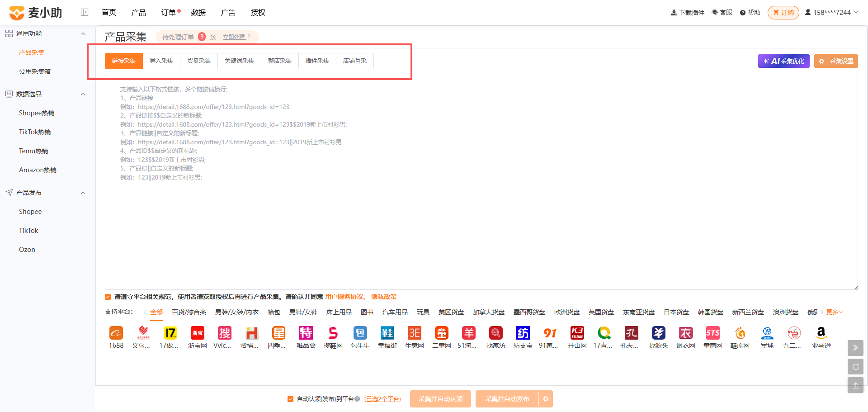This screenshot has width=868, height=412.
Task: Click the 鞋库网 platform icon
Action: 740,333
